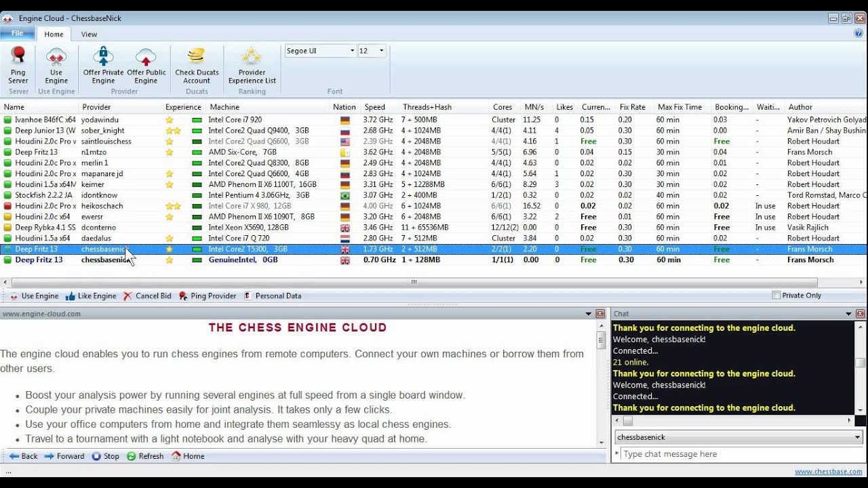This screenshot has width=868, height=488.
Task: Sort by the Cores column header
Action: 504,107
